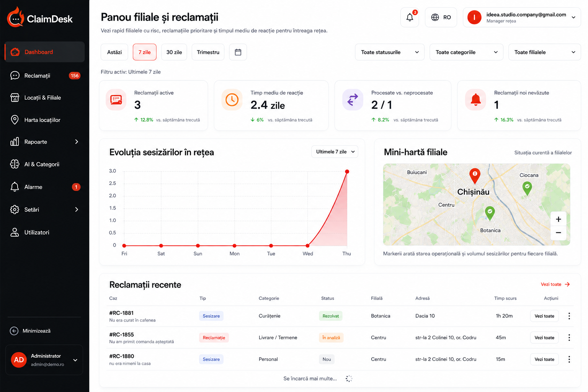Expand the Setări submenu arrow
Viewport: 588px width, 392px height.
click(77, 209)
